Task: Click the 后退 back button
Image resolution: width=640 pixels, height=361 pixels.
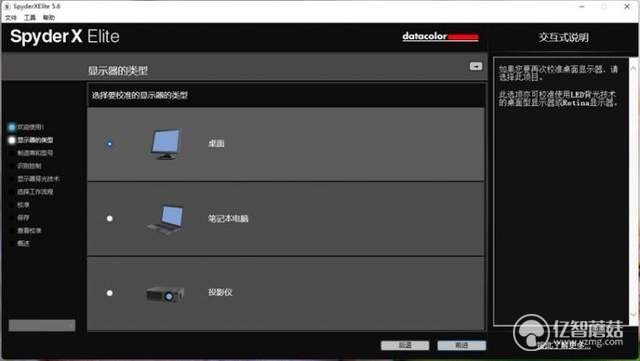Action: click(x=405, y=345)
